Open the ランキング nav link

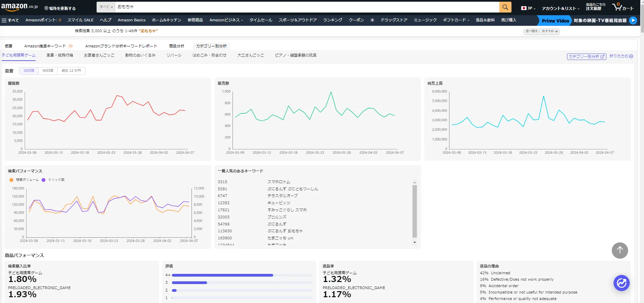click(x=333, y=20)
